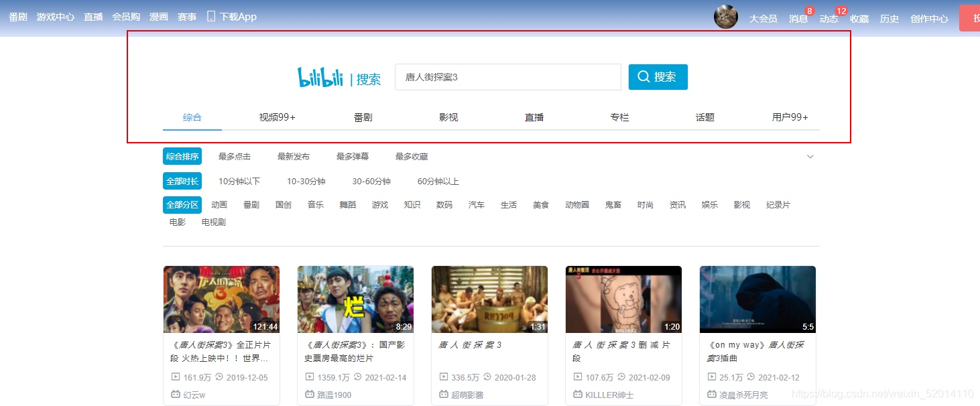Open uploader name 路温1900

334,395
